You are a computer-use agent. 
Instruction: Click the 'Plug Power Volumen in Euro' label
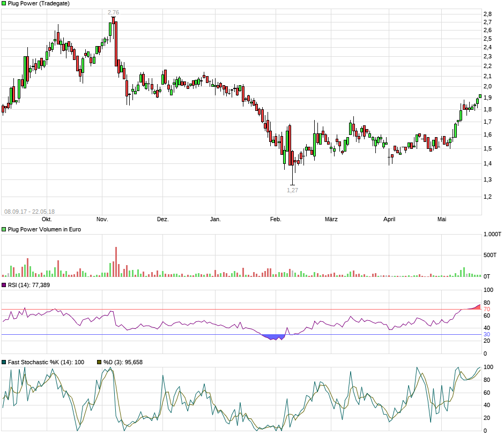45,230
